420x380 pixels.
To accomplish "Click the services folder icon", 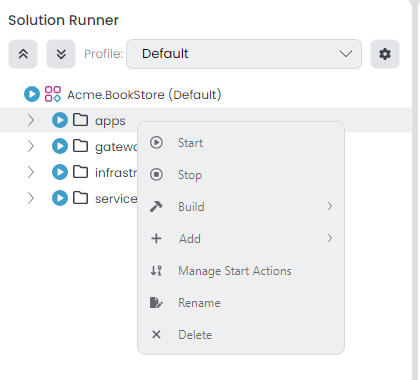I will tap(81, 198).
